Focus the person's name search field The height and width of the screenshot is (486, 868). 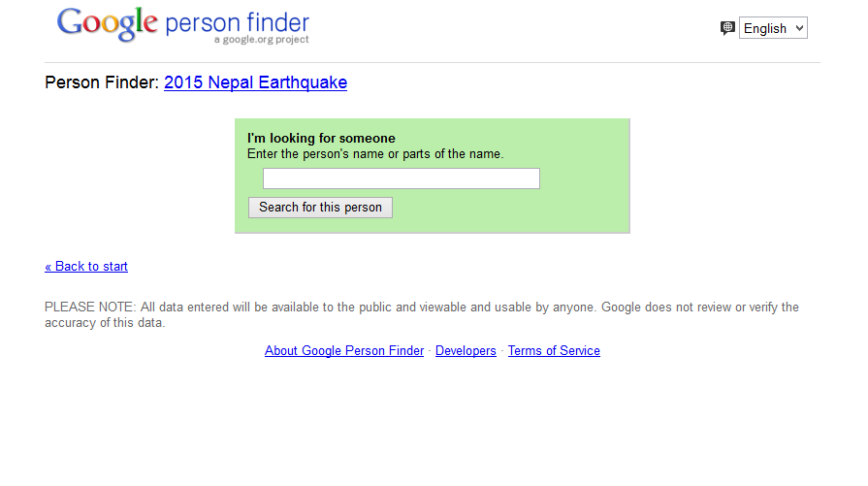point(401,178)
